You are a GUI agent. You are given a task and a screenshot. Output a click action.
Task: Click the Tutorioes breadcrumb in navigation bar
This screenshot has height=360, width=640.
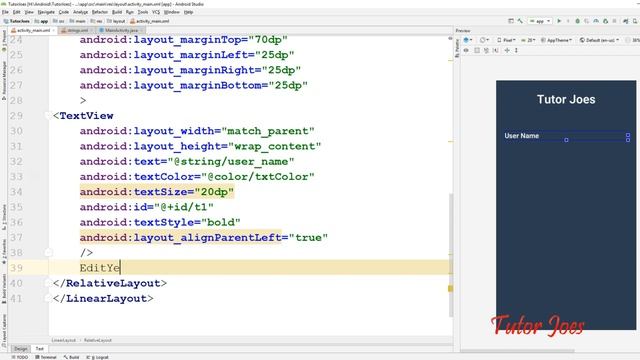click(x=17, y=21)
